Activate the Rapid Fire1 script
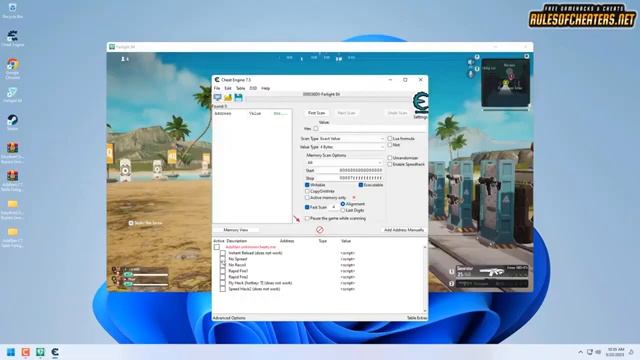Image resolution: width=640 pixels, height=360 pixels. point(223,271)
